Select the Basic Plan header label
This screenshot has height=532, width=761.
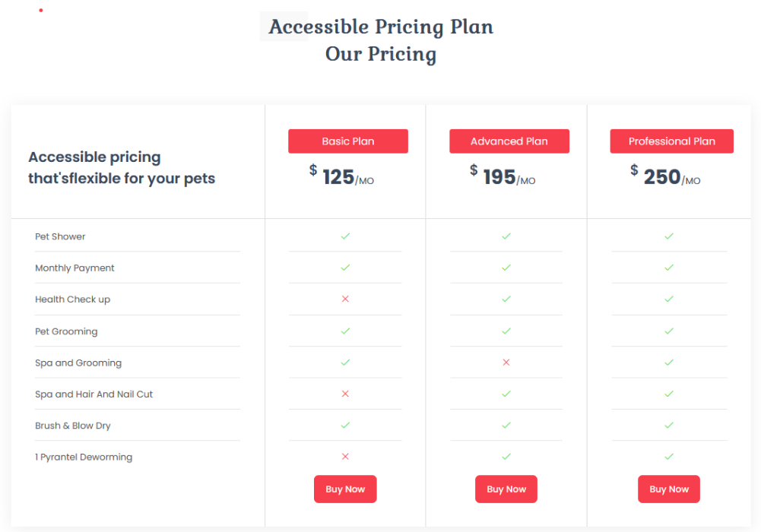click(x=348, y=141)
